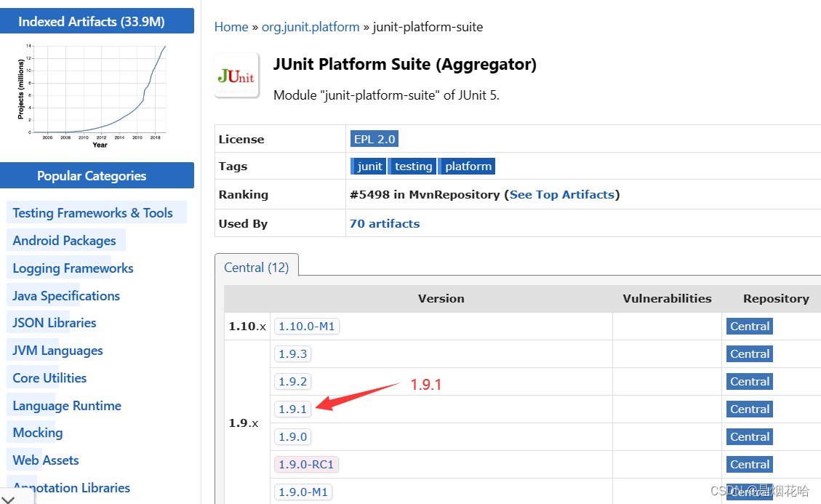Image resolution: width=821 pixels, height=504 pixels.
Task: Click Central repository for 1.9.2 row
Action: 749,381
